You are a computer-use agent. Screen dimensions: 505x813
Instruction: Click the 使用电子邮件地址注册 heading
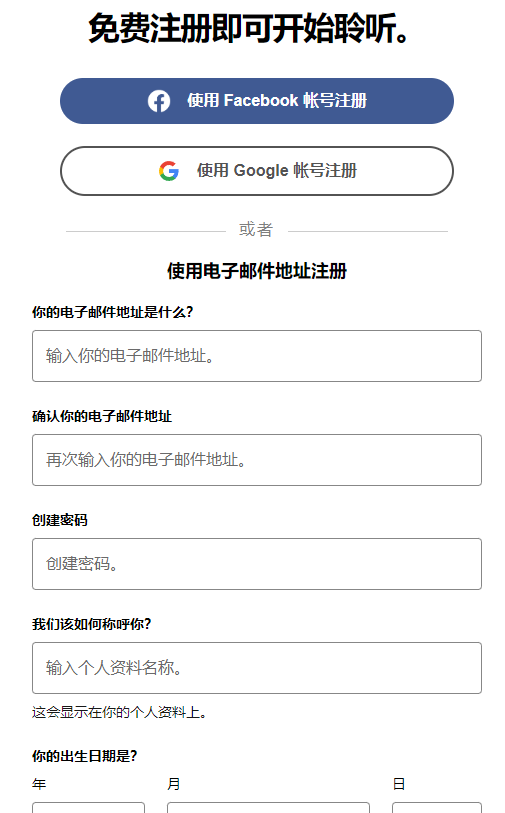coord(257,271)
